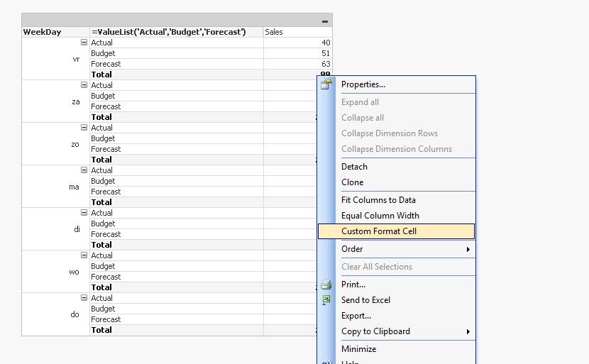Screen dimensions: 589x364
Task: Select Equal Column Width option
Action: click(380, 216)
